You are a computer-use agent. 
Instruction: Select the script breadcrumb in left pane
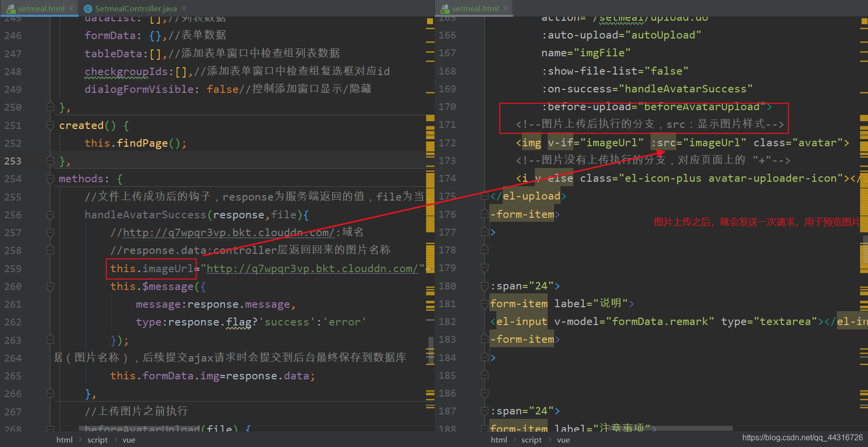click(97, 440)
